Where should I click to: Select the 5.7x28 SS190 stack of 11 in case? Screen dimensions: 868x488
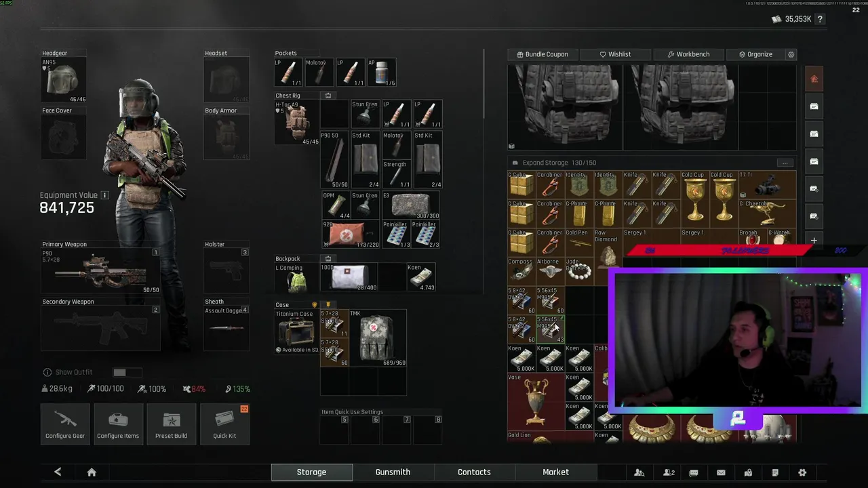pyautogui.click(x=335, y=324)
